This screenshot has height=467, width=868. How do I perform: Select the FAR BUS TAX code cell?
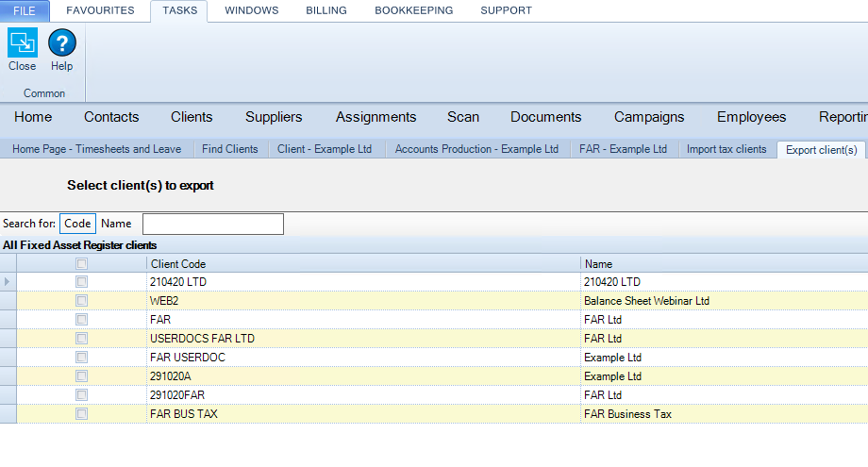363,414
